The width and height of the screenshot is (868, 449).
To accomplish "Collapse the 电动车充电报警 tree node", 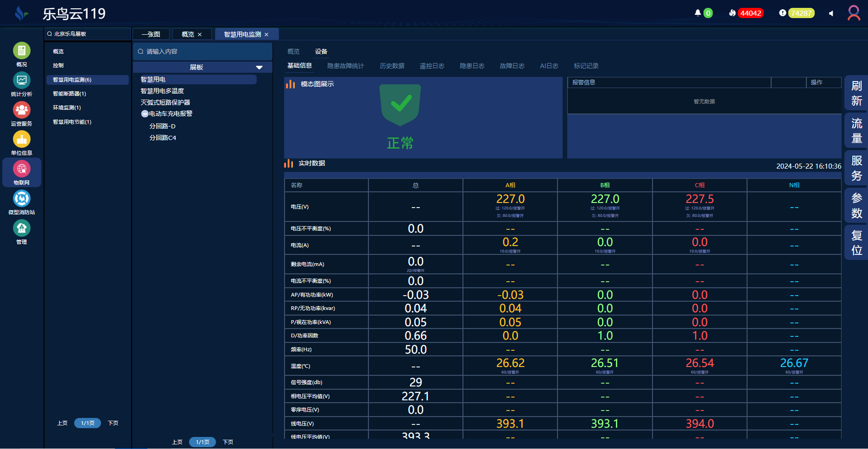I will (145, 114).
